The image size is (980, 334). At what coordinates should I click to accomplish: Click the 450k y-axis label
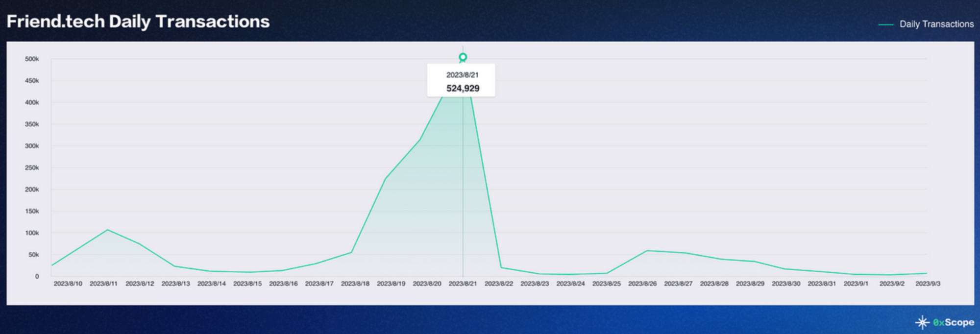[x=32, y=81]
